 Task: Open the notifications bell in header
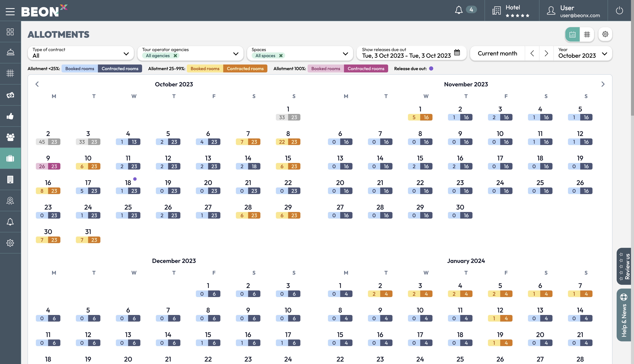(459, 10)
